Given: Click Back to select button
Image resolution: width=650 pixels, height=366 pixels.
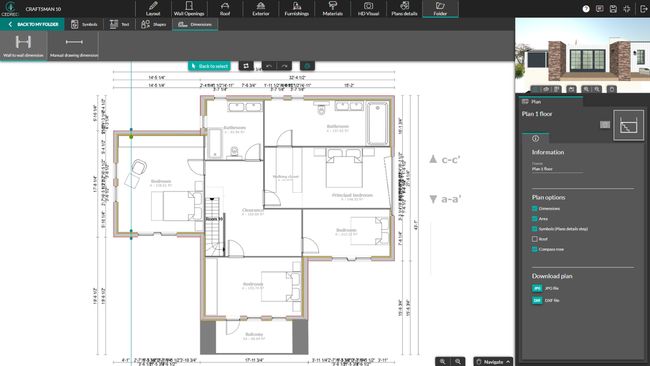Looking at the screenshot, I should [x=209, y=66].
